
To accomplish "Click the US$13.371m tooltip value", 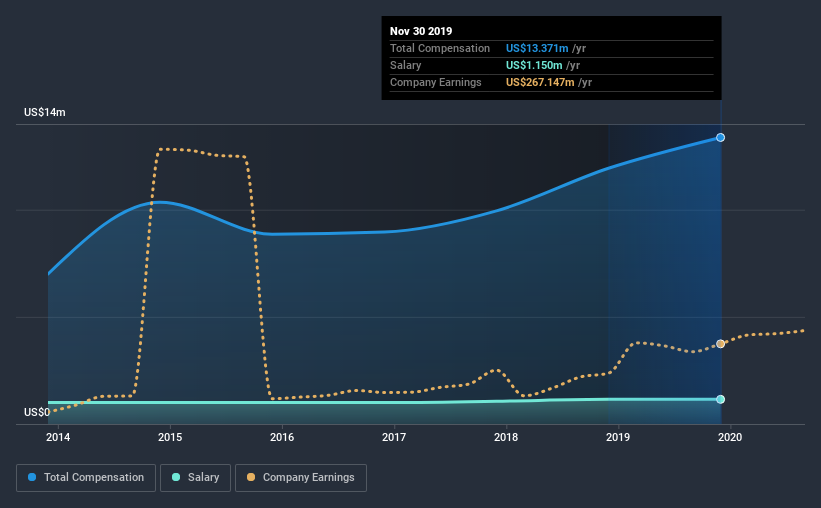I will (x=537, y=48).
